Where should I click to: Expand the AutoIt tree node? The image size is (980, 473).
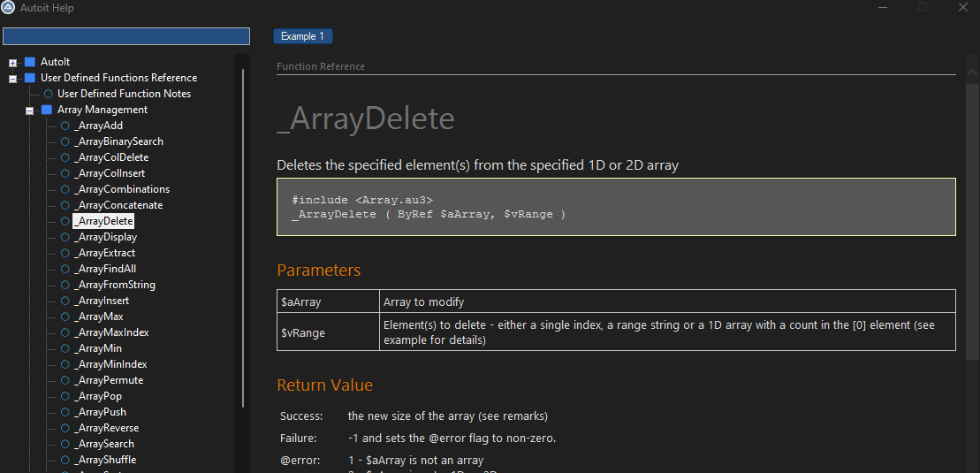click(x=12, y=63)
